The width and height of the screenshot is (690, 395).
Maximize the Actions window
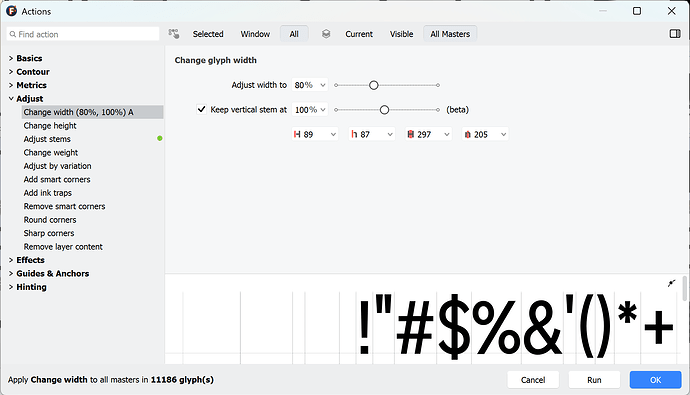point(637,11)
